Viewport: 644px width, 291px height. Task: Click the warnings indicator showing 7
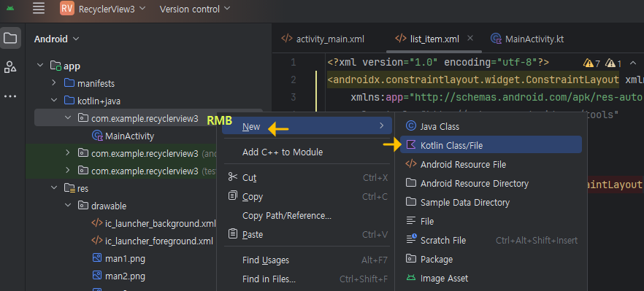(x=592, y=63)
